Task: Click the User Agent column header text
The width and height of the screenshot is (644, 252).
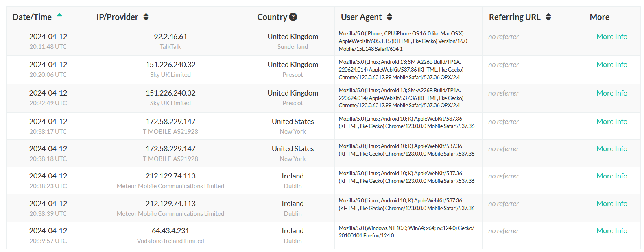Action: pos(361,17)
